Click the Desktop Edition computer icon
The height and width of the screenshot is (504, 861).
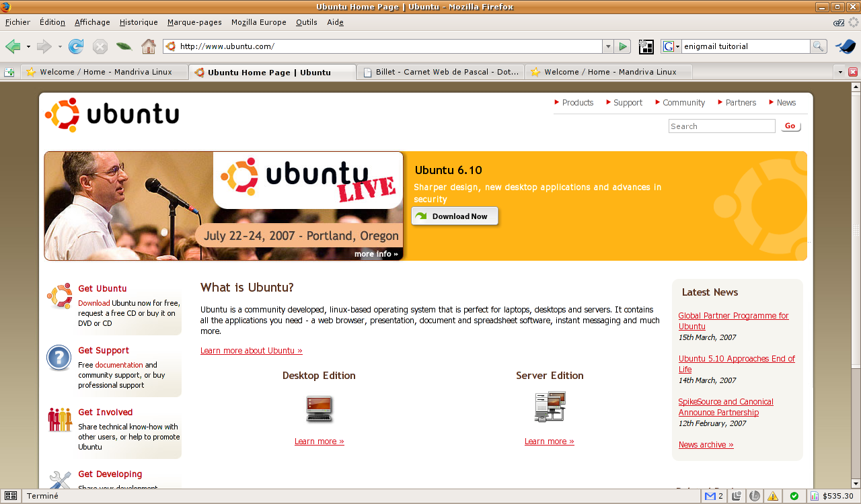pos(320,409)
